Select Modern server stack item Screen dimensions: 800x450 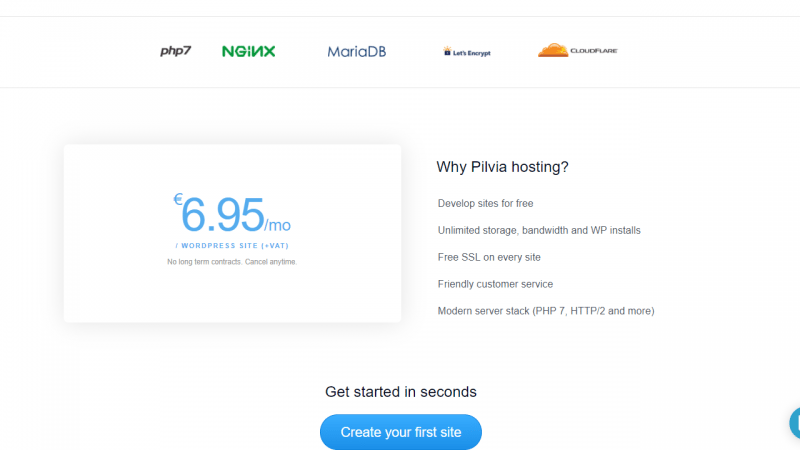tap(546, 311)
